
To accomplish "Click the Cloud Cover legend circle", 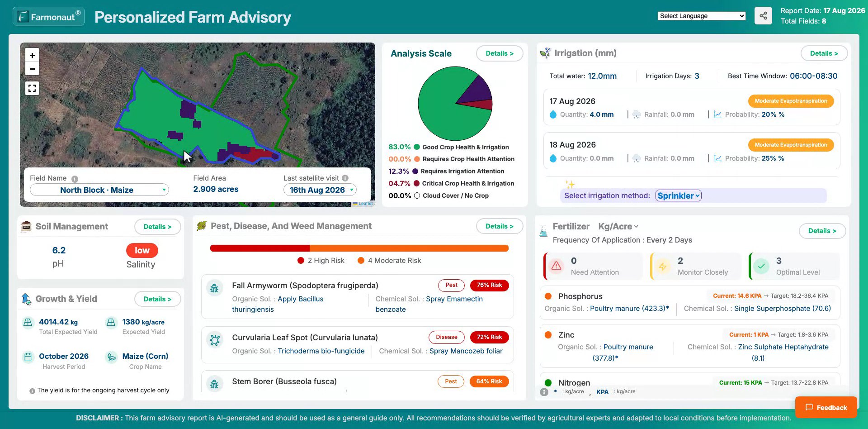I will point(417,195).
